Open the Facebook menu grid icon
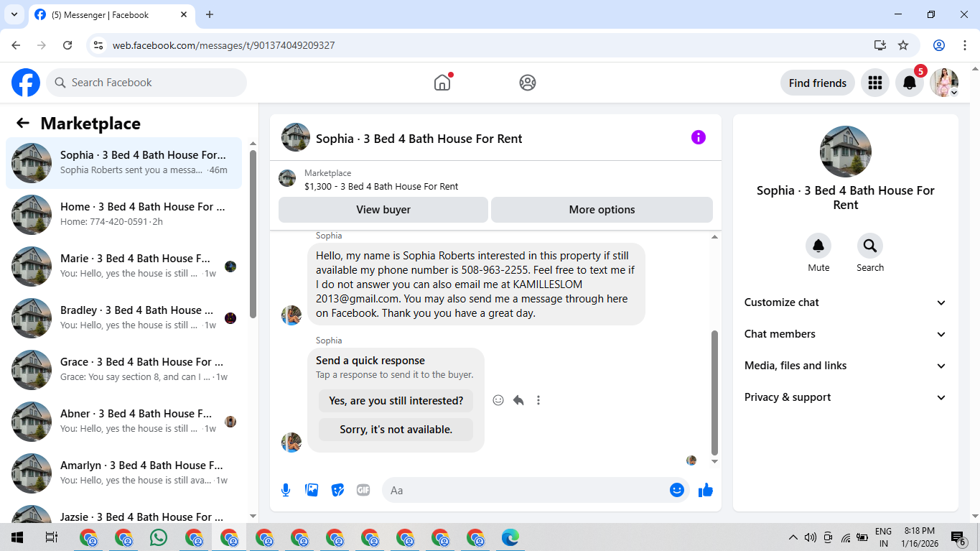The width and height of the screenshot is (980, 551). [x=874, y=83]
